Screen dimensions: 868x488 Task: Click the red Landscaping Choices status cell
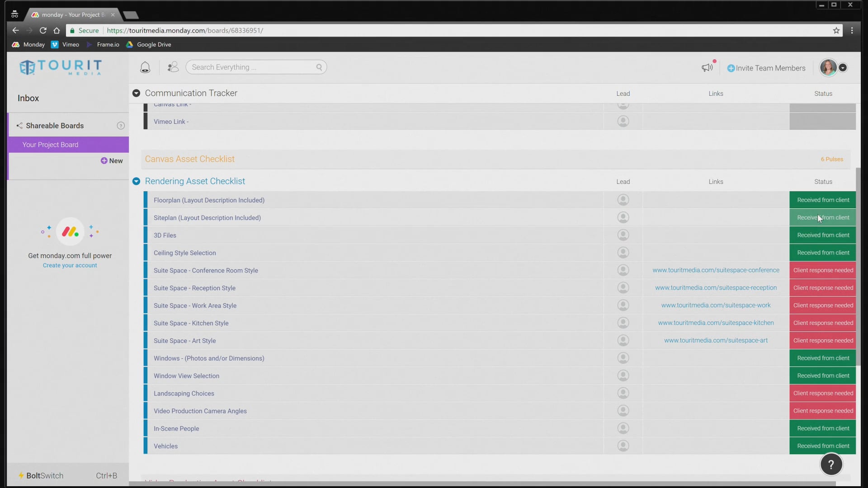(822, 393)
